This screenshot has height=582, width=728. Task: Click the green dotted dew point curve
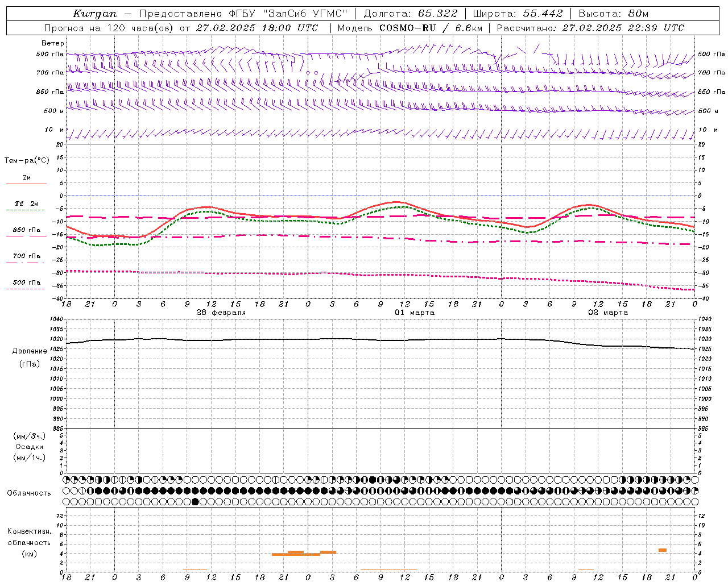pos(380,210)
